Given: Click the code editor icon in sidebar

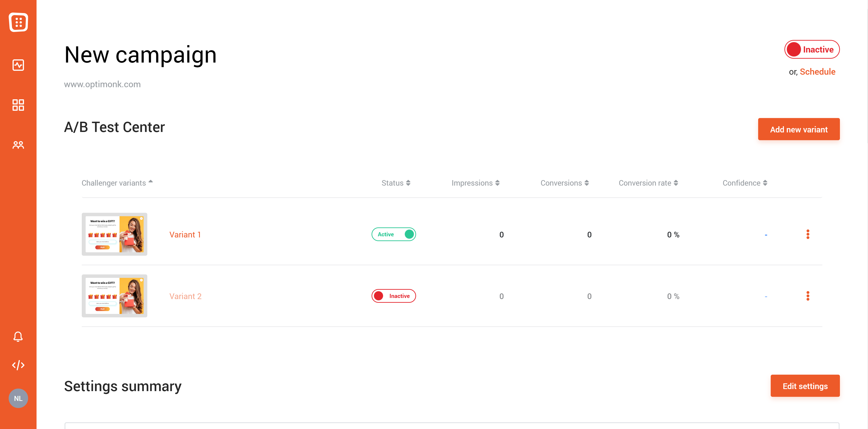Looking at the screenshot, I should (x=18, y=365).
